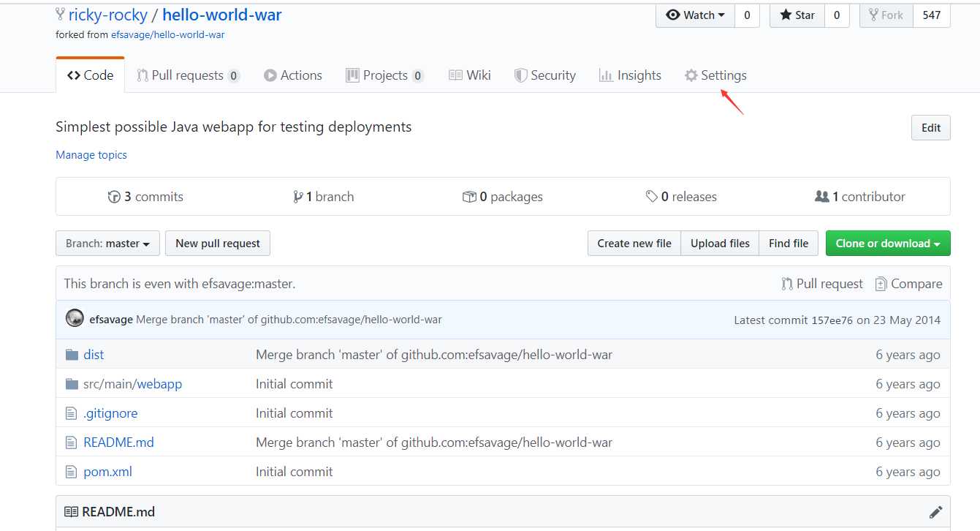
Task: Open the src/main/webapp folder
Action: [x=132, y=384]
